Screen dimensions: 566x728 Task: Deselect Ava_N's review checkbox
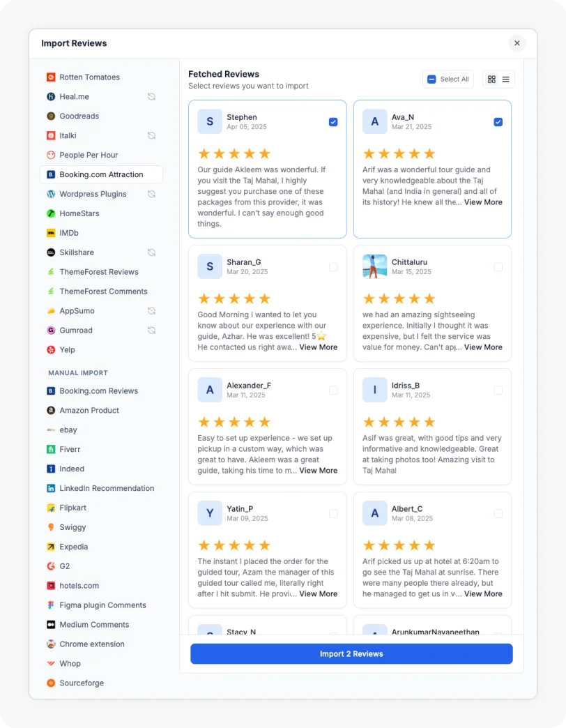coord(498,121)
